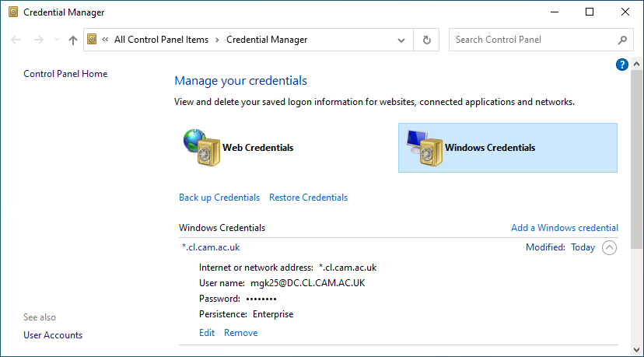Click the search magnifier icon
The image size is (644, 357).
[x=622, y=40]
